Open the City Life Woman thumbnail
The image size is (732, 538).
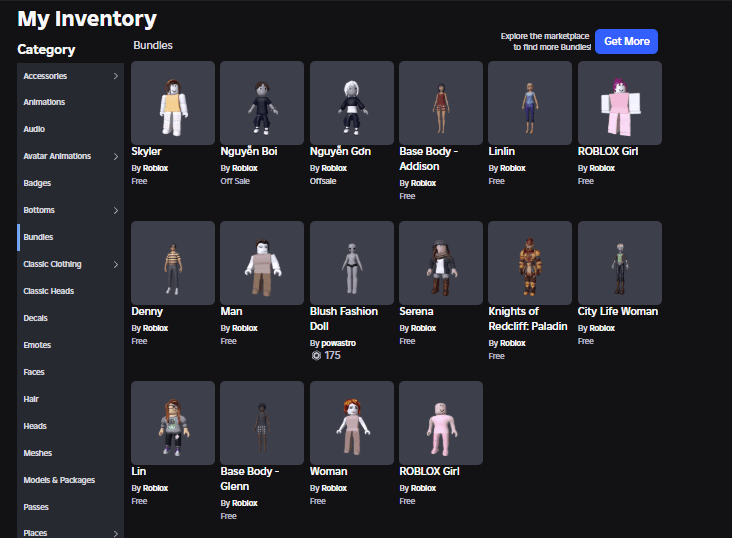tap(619, 263)
